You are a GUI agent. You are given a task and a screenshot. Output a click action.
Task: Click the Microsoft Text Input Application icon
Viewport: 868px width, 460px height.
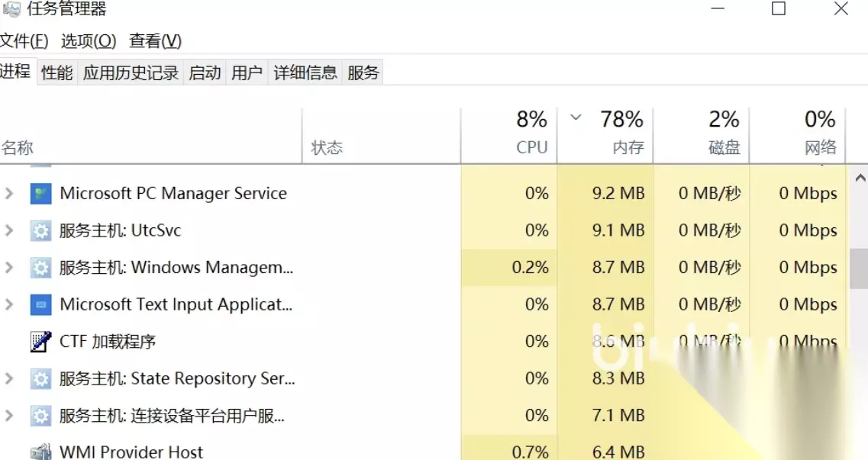coord(40,305)
